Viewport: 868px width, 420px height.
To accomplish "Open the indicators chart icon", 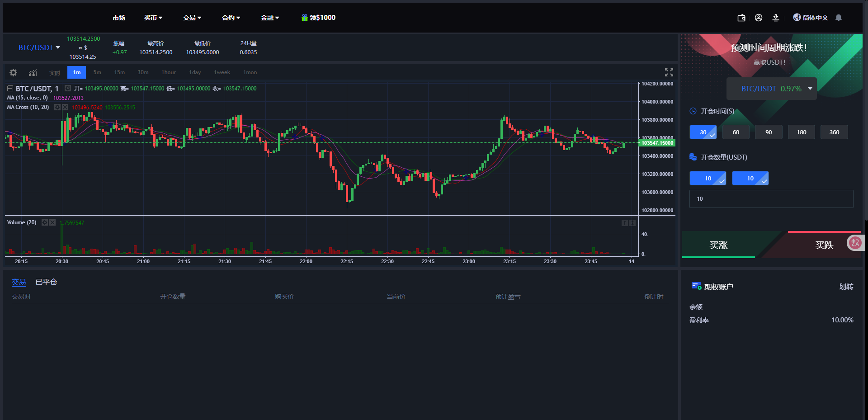I will [33, 72].
